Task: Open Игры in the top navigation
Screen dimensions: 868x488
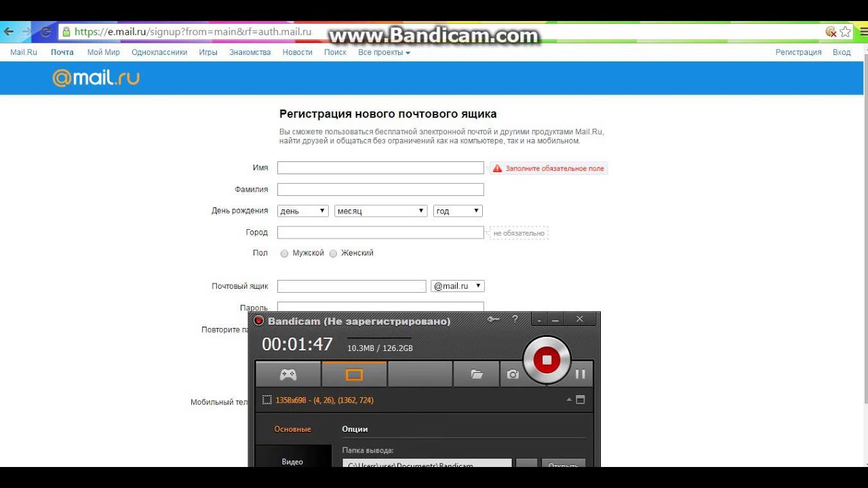Action: click(x=208, y=52)
